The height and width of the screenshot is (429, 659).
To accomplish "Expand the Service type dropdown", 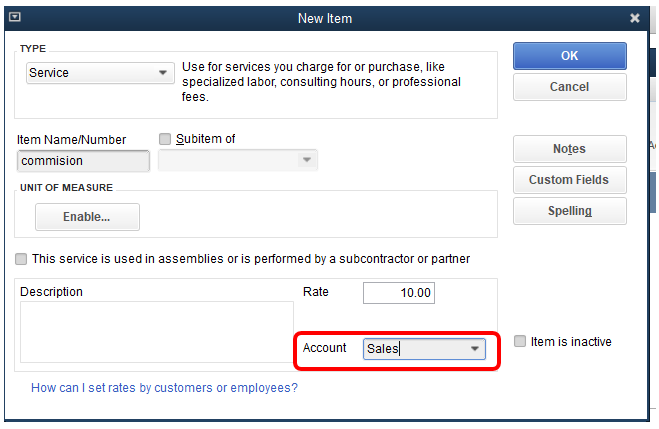I will 163,73.
